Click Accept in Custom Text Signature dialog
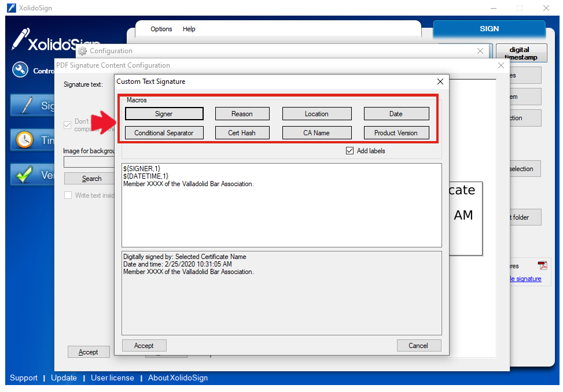Image resolution: width=563 pixels, height=392 pixels. (144, 345)
